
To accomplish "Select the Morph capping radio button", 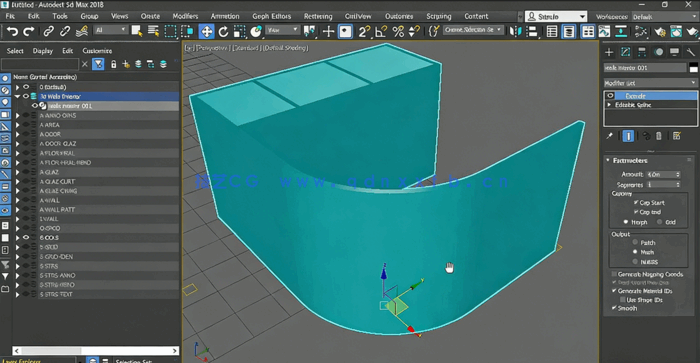I will click(626, 222).
